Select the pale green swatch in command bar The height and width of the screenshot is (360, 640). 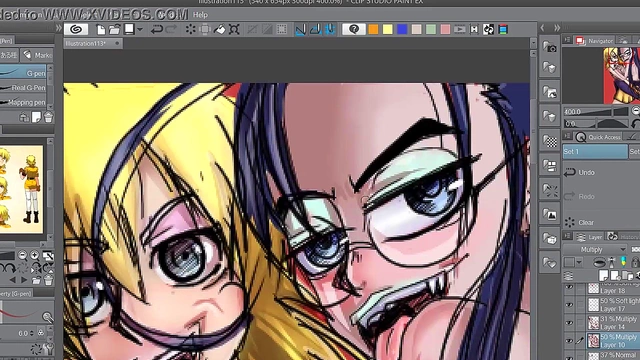point(431,29)
